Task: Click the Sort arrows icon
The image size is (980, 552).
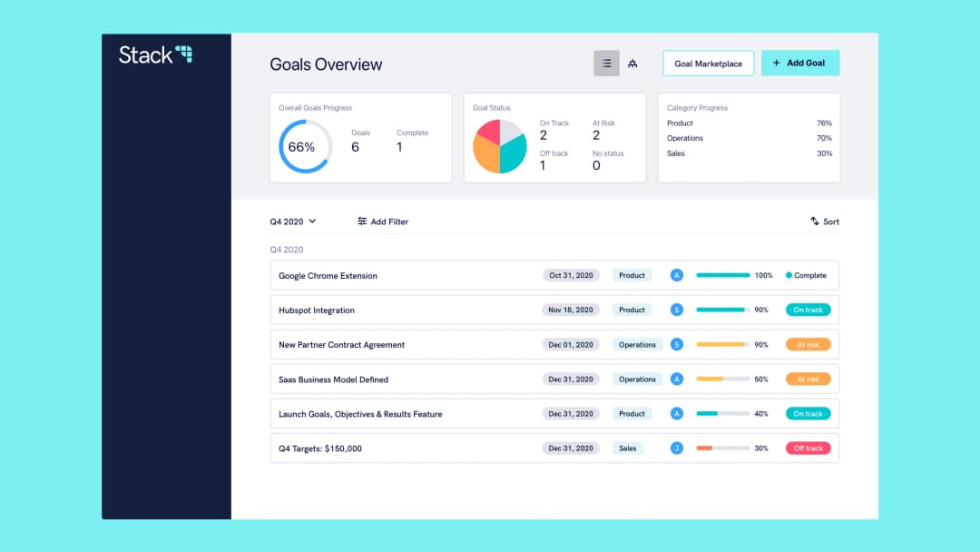Action: (x=814, y=222)
